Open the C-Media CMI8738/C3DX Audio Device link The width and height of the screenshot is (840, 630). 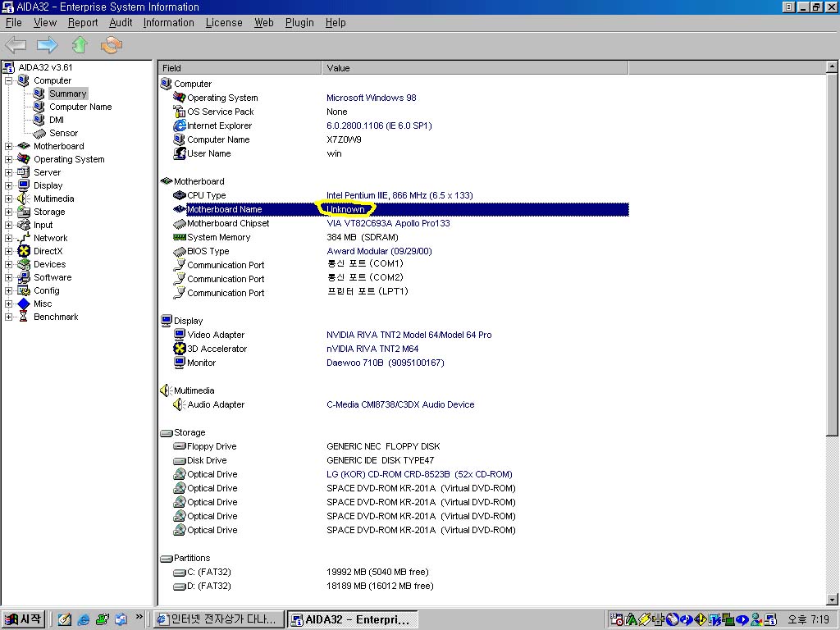pyautogui.click(x=400, y=404)
